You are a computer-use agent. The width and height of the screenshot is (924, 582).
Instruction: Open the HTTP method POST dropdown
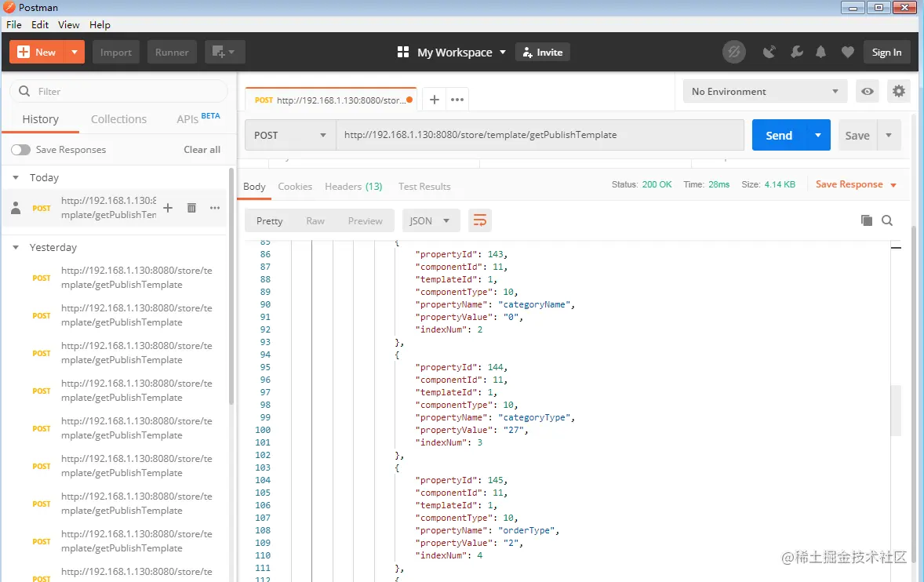(x=290, y=136)
